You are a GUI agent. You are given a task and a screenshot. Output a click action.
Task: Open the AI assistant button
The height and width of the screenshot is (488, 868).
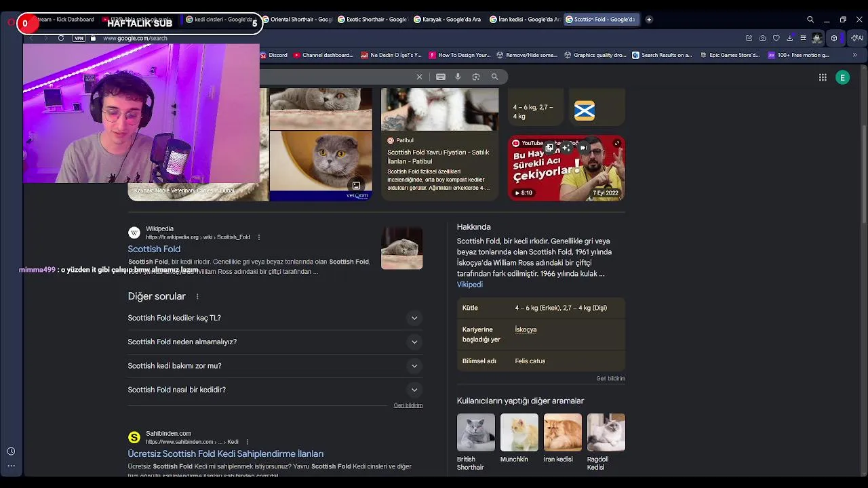pyautogui.click(x=857, y=38)
